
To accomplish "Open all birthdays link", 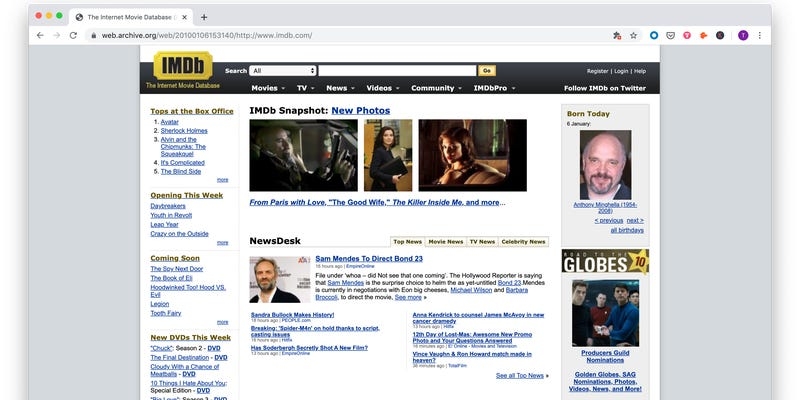I will pos(627,230).
